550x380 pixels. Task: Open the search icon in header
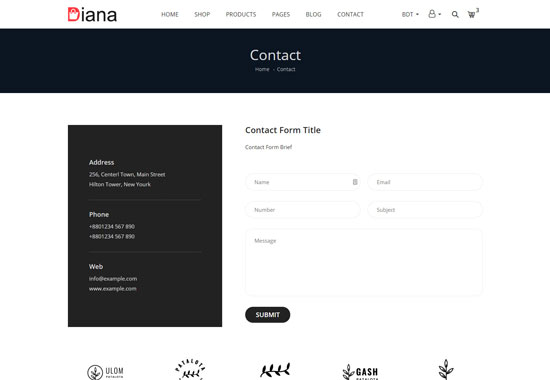pos(455,14)
